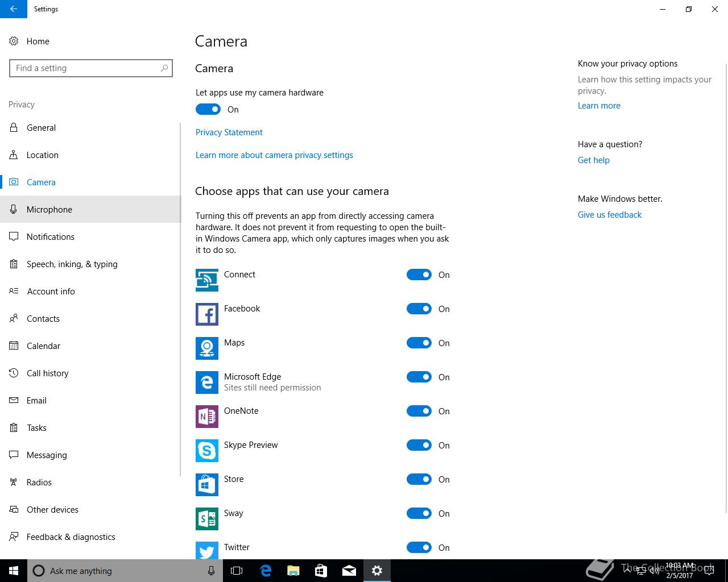Open Speech, inking, & typing settings
728x582 pixels.
tap(90, 264)
